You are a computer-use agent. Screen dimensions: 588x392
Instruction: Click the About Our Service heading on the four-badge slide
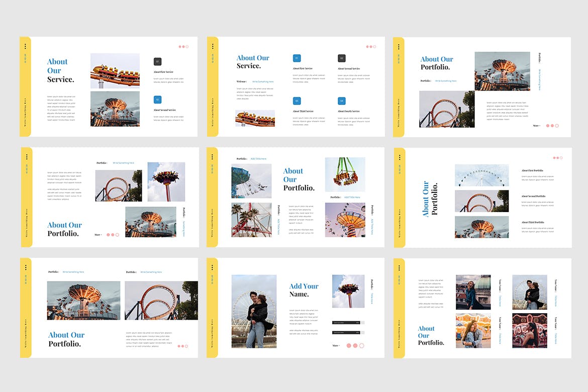253,62
